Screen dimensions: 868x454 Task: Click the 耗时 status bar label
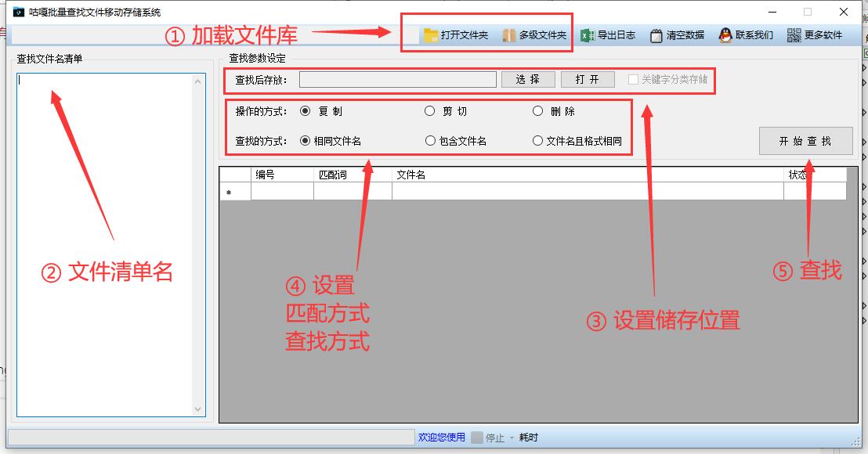[529, 438]
